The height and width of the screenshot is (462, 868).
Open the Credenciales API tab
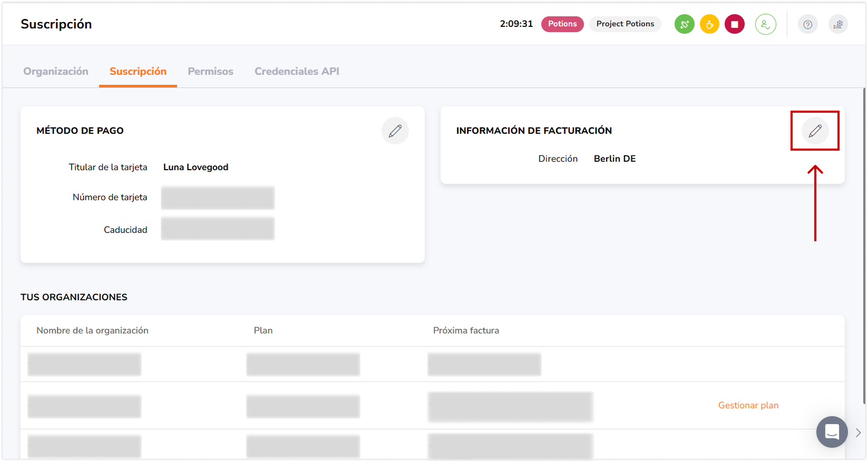point(297,71)
